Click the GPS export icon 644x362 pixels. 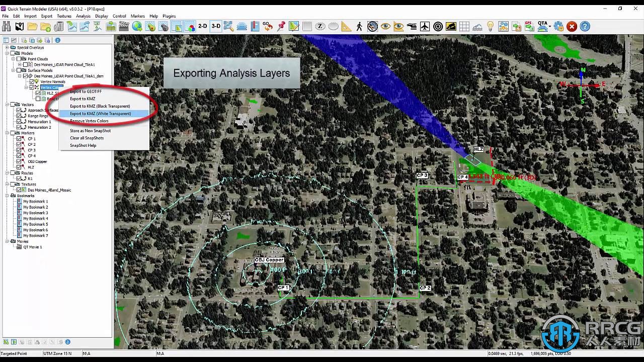529,26
